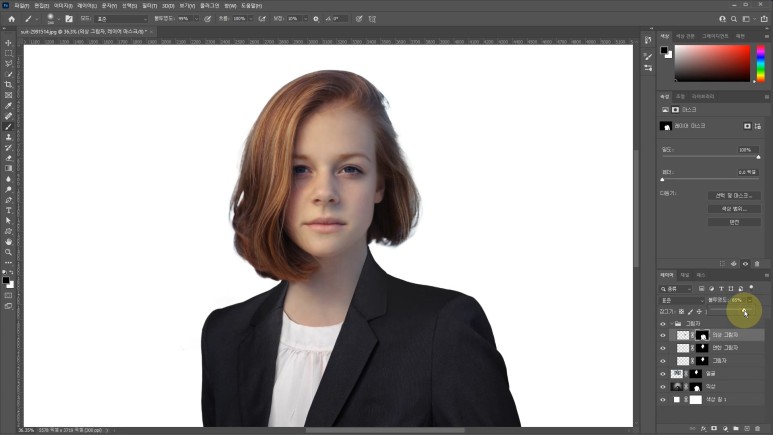
Task: Open smoothing options gear icon
Action: click(x=316, y=19)
